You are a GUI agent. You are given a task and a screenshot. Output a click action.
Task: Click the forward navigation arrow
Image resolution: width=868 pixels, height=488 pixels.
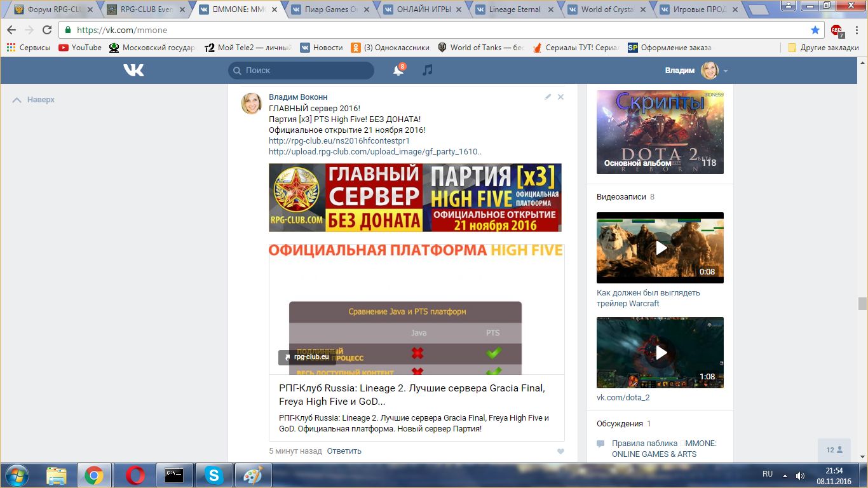[29, 30]
